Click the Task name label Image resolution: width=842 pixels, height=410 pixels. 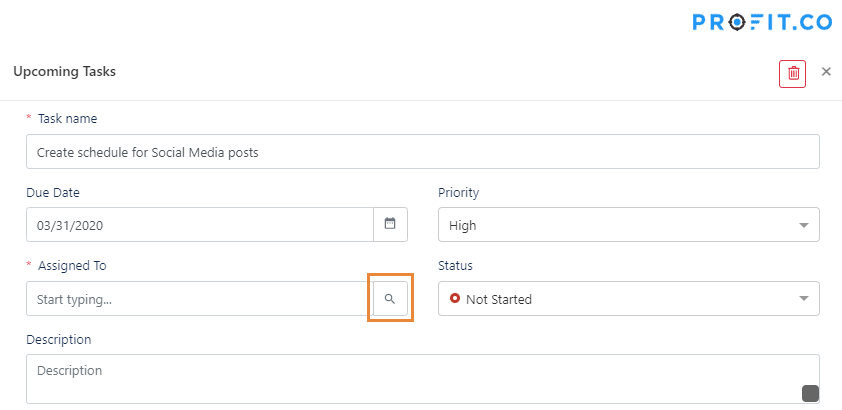pyautogui.click(x=67, y=119)
